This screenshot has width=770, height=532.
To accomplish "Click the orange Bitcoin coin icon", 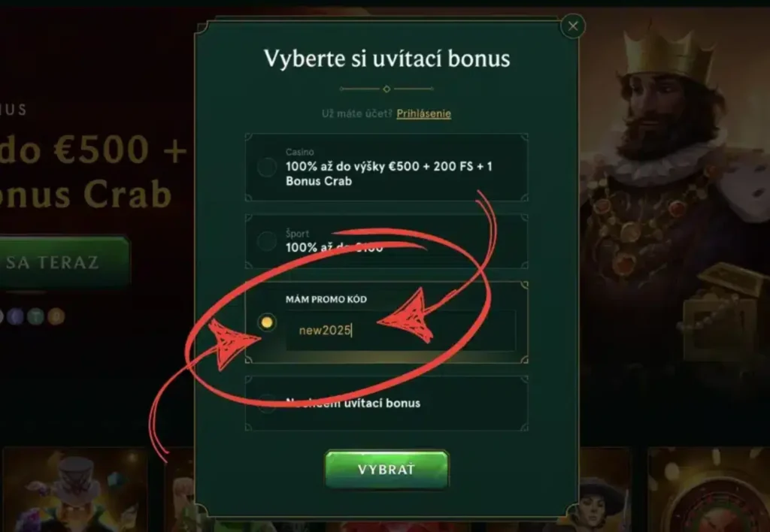I will click(x=56, y=316).
